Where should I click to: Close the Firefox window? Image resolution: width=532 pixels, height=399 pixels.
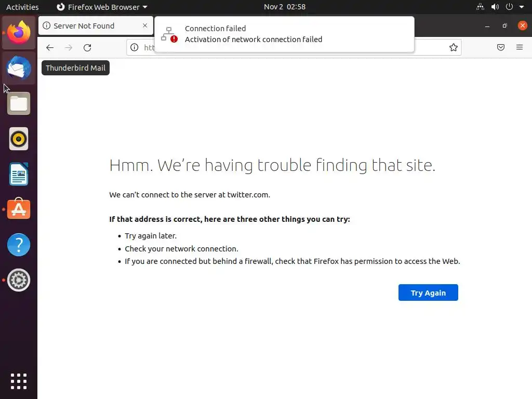point(523,25)
